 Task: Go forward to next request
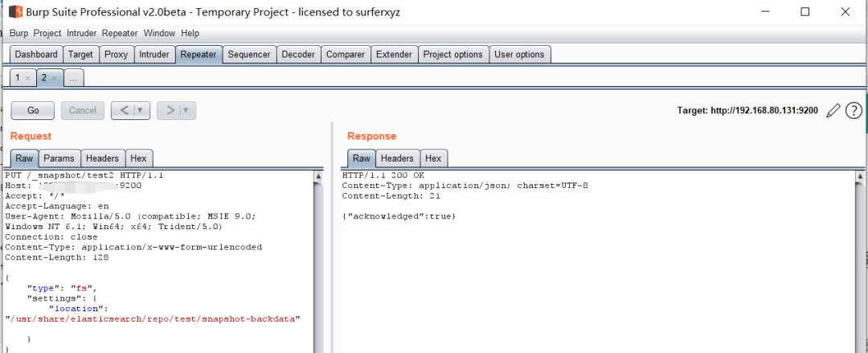coord(170,110)
